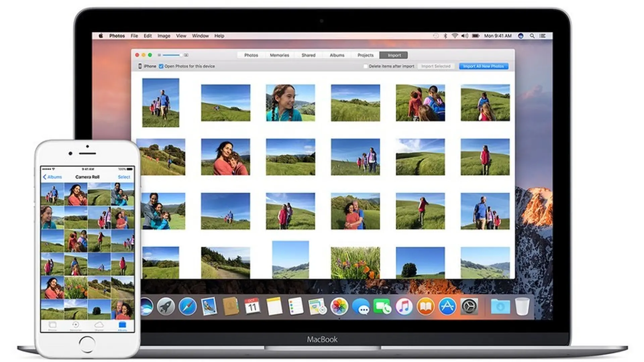Toggle Open Photos for this device checkbox
The height and width of the screenshot is (362, 644).
point(161,66)
